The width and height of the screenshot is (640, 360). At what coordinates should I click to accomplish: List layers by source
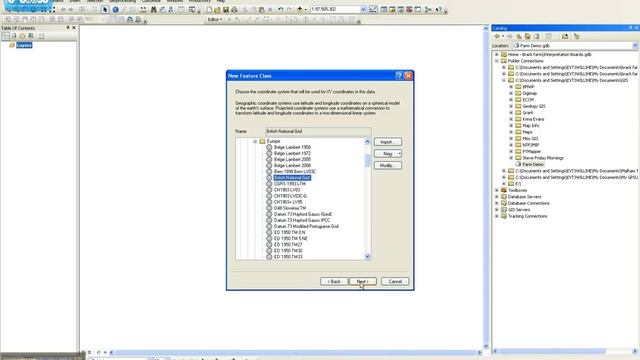point(14,36)
